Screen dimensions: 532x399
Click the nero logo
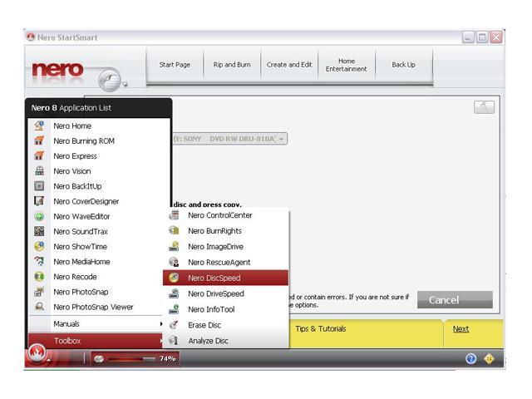click(x=57, y=70)
